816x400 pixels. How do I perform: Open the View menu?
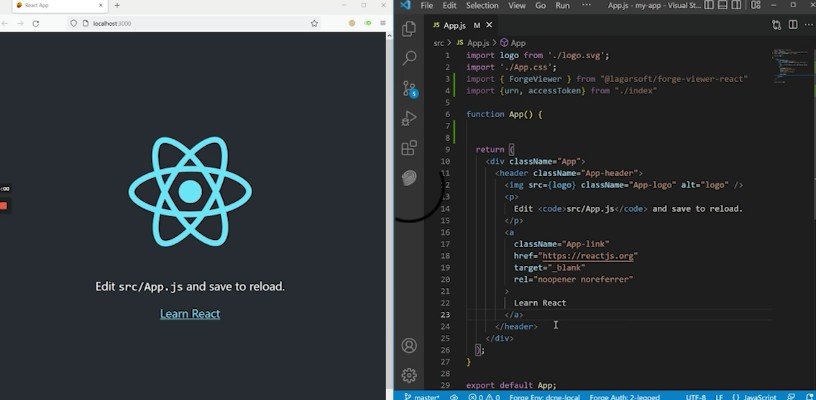click(x=517, y=5)
